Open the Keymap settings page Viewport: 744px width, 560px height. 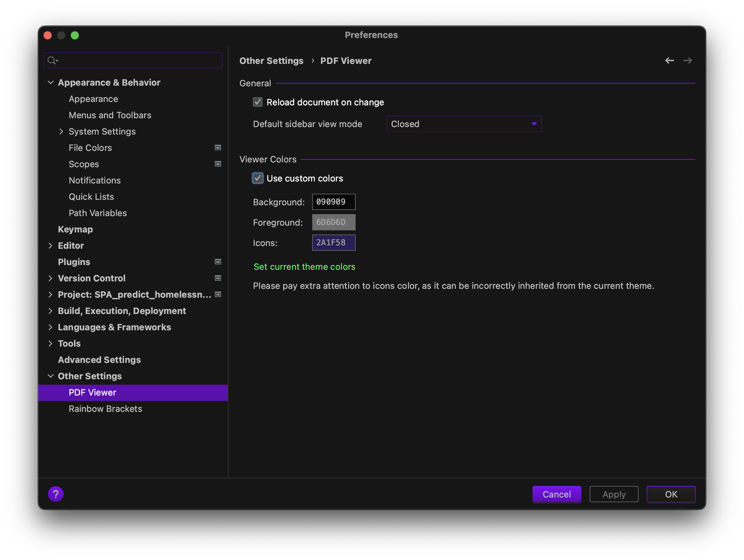[75, 229]
